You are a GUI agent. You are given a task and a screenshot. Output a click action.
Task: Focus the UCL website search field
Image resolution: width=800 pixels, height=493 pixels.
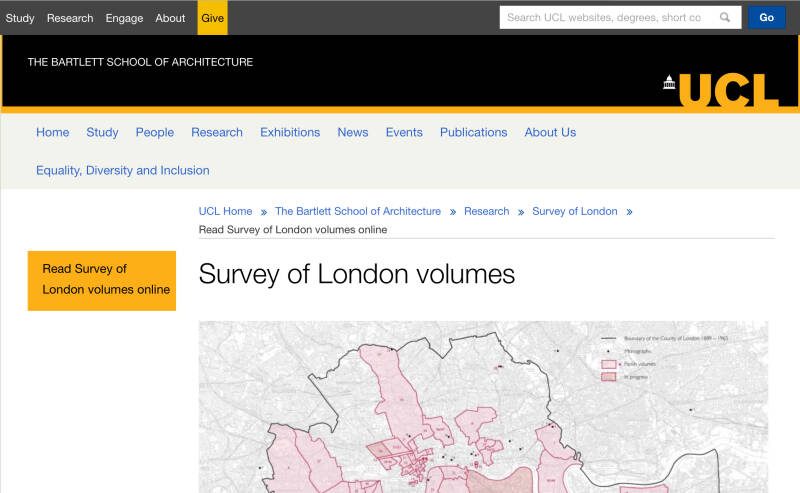click(608, 17)
